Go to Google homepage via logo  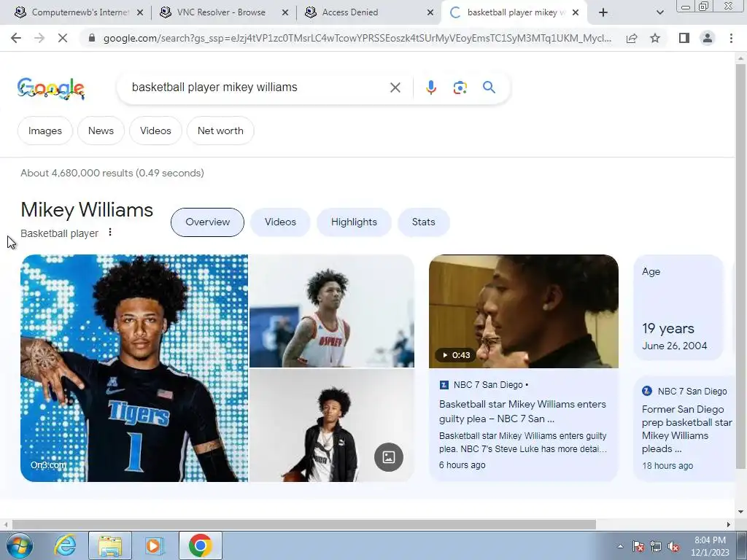coord(51,88)
